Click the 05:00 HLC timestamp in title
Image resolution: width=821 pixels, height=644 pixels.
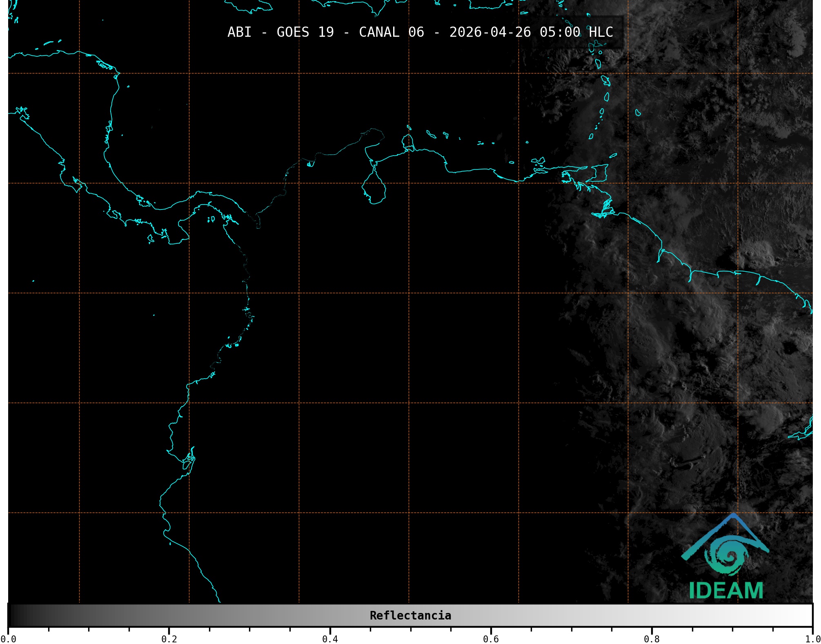click(576, 32)
